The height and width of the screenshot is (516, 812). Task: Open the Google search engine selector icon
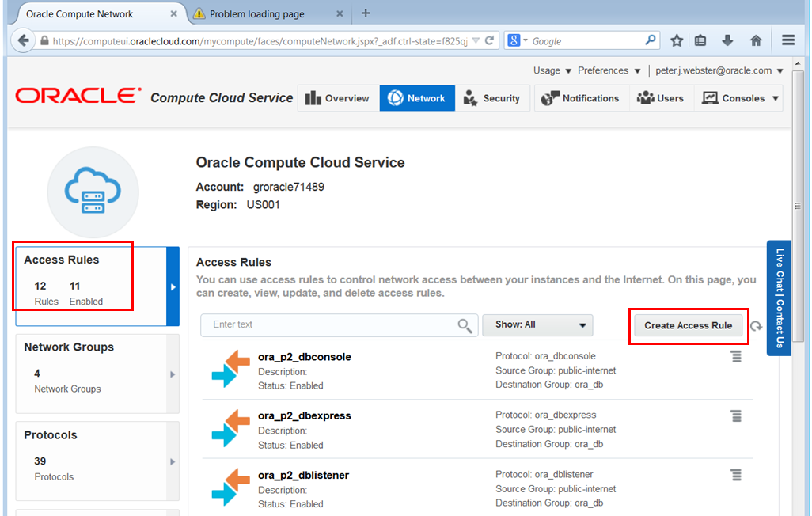pos(517,40)
